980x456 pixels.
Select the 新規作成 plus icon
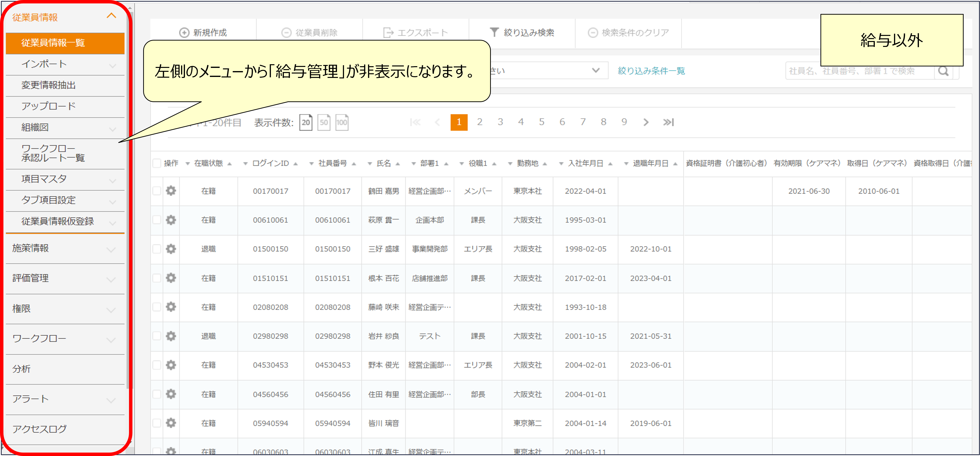point(184,32)
